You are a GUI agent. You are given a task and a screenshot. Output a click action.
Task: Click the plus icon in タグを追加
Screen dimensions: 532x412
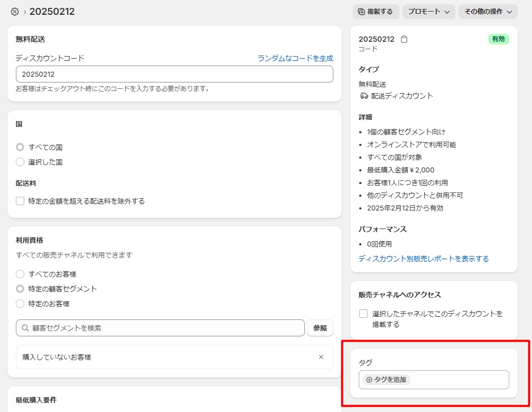coord(369,380)
